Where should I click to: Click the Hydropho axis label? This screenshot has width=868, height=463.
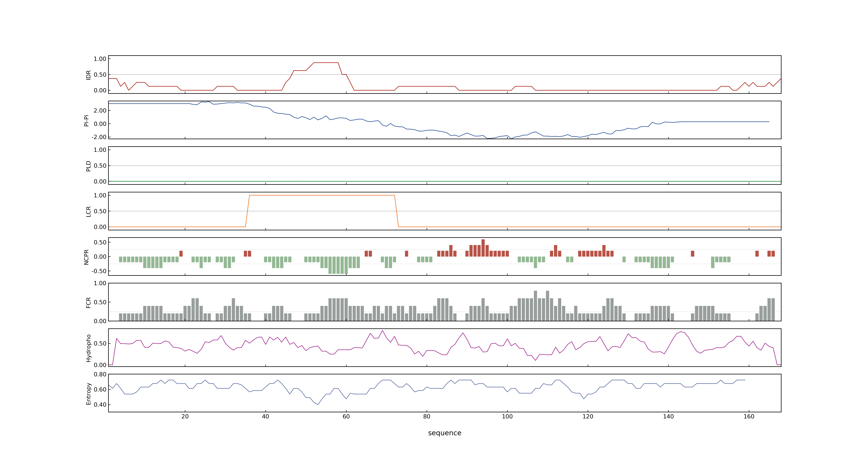pyautogui.click(x=88, y=348)
